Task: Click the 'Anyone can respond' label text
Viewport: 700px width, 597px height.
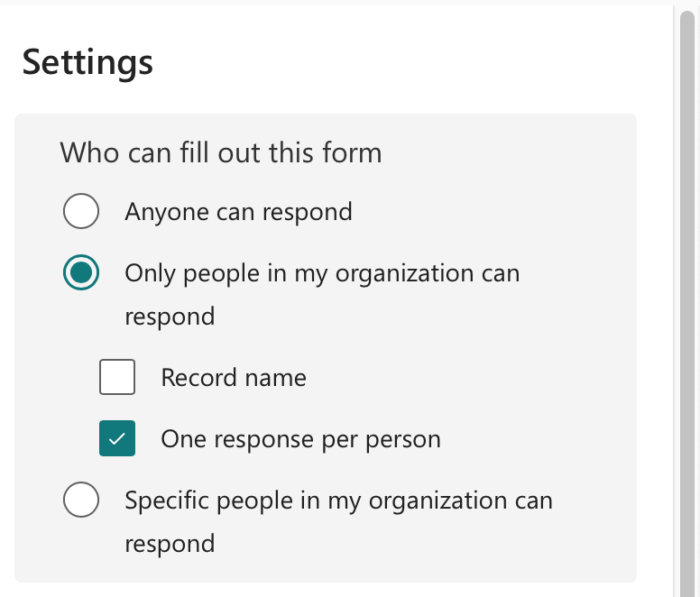Action: (238, 212)
